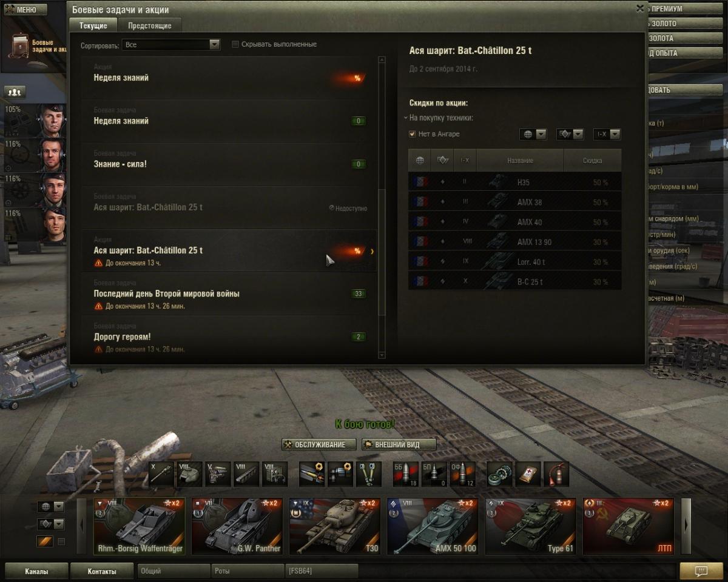
Task: Select the ЛТП tank in carousel
Action: (629, 526)
